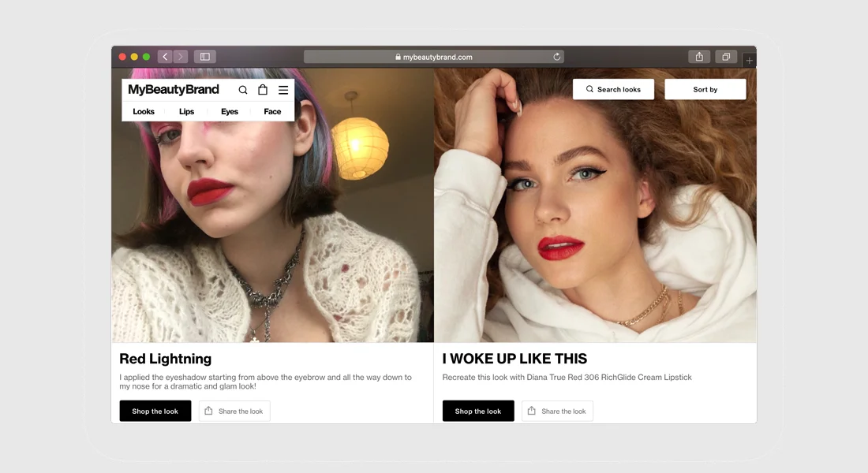
Task: Click the Search looks field
Action: point(613,89)
